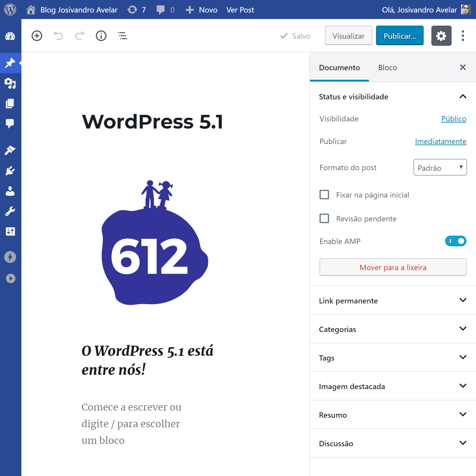The height and width of the screenshot is (476, 476).
Task: Open Posts pushpin icon in sidebar
Action: [x=10, y=63]
